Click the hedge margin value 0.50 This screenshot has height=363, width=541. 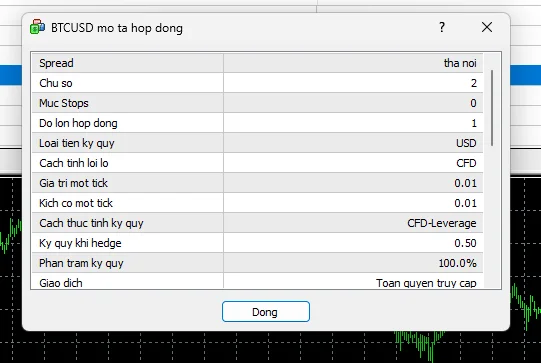(465, 243)
